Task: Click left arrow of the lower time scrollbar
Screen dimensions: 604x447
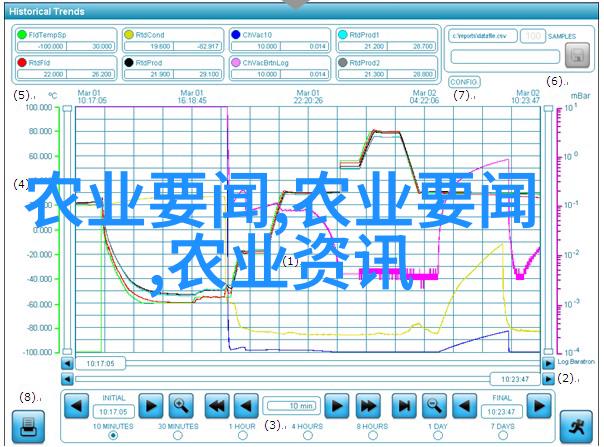Action: [x=67, y=379]
